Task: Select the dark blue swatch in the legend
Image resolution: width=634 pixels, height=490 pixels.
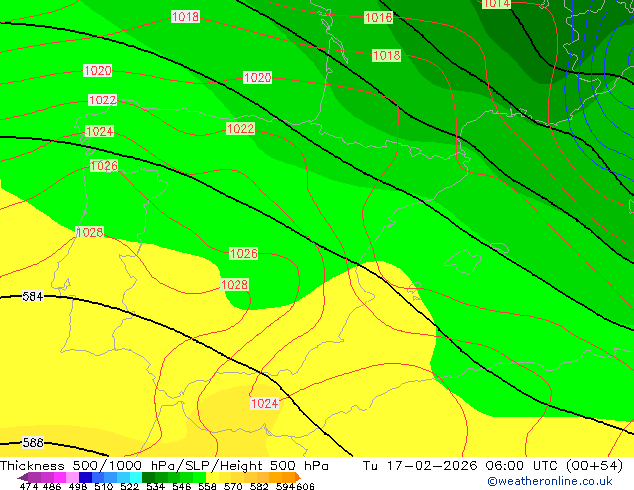Action: (x=85, y=477)
